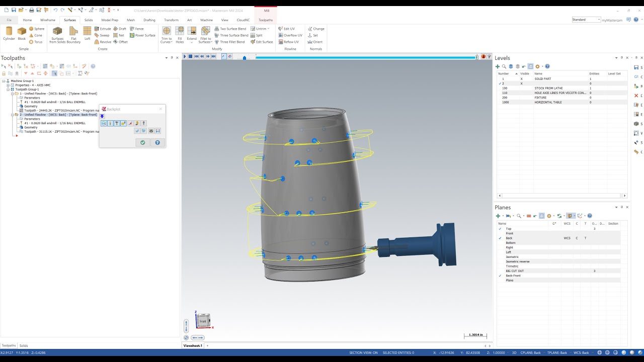Open the Standard workspace combo box
Screen dimensions: 644x362
click(586, 20)
